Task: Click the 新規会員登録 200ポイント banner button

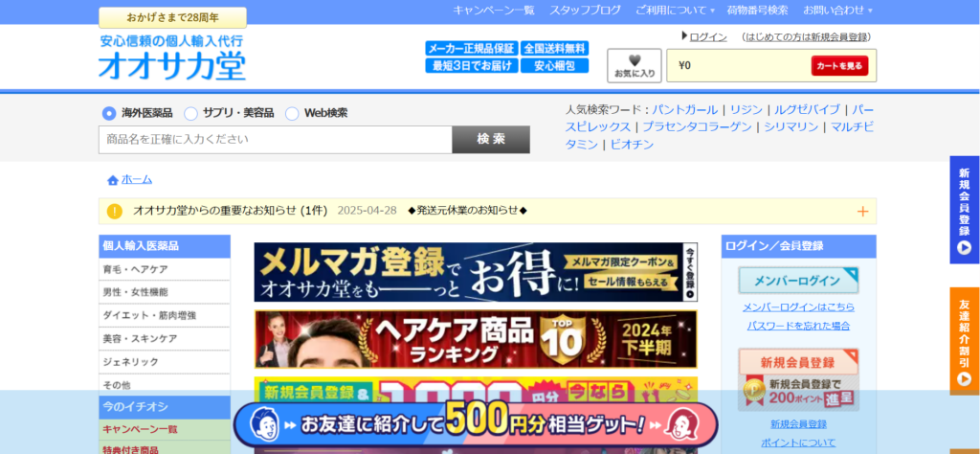Action: pos(798,379)
